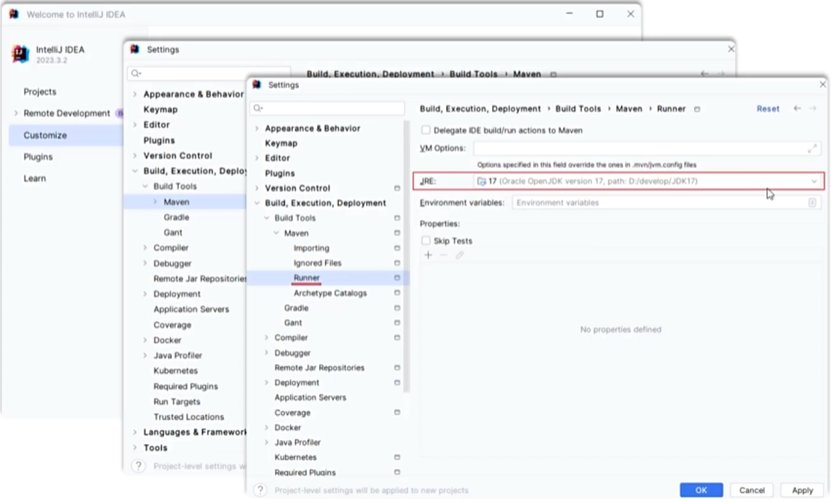Add a new Maven property with plus icon
This screenshot has width=831, height=502.
click(428, 255)
